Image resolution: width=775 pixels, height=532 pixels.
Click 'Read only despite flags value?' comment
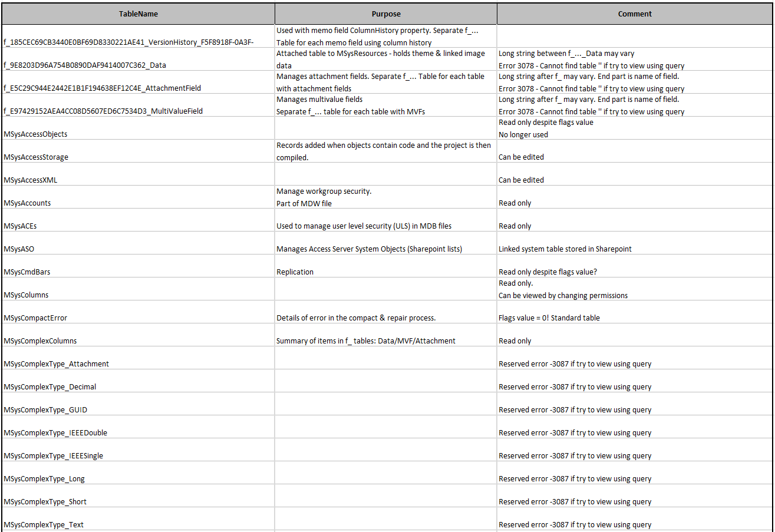[635, 266]
